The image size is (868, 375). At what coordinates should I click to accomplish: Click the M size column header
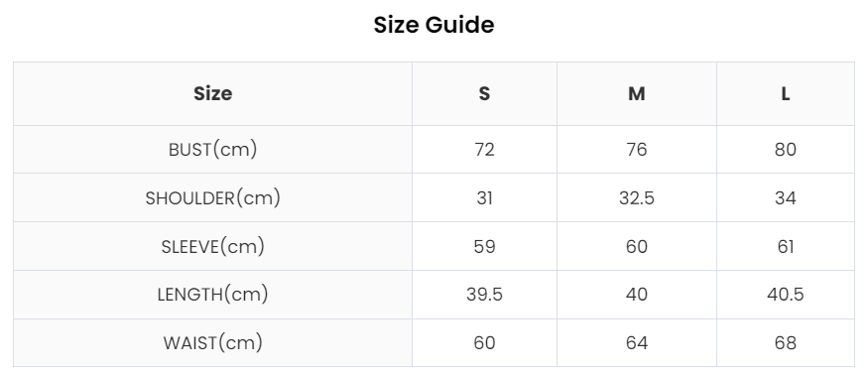tap(637, 93)
